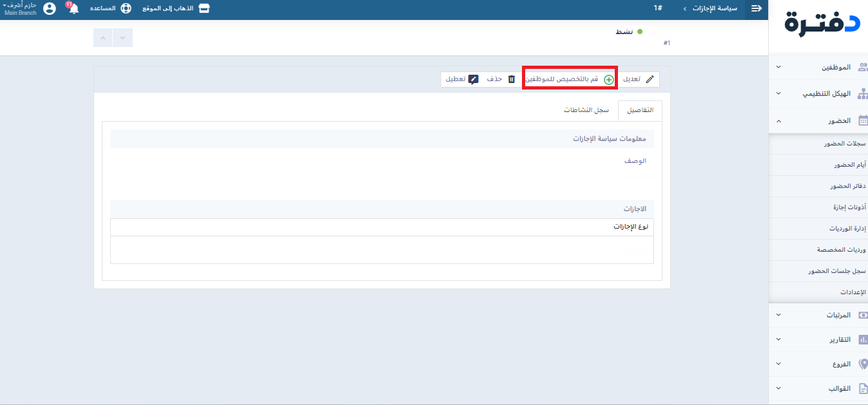This screenshot has height=405, width=868.
Task: Toggle sidebar with the menu arrow icon
Action: 757,8
